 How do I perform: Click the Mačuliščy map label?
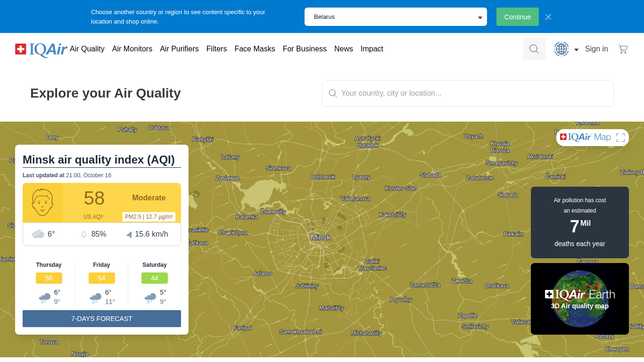331,308
